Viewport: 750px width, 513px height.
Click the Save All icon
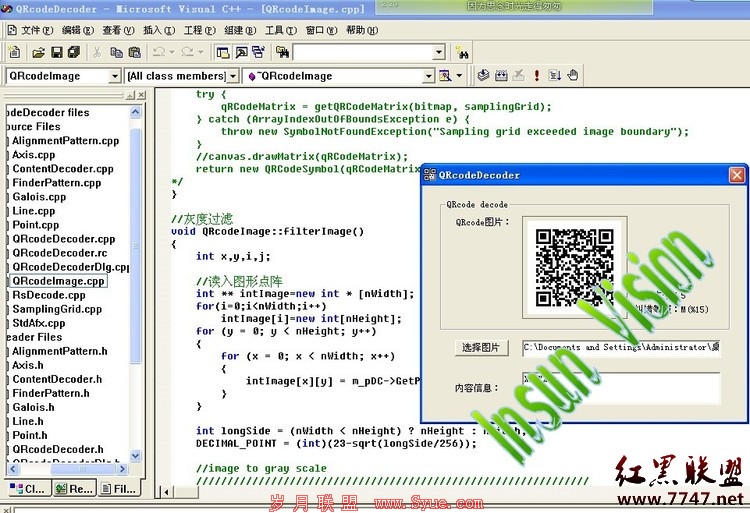coord(74,52)
